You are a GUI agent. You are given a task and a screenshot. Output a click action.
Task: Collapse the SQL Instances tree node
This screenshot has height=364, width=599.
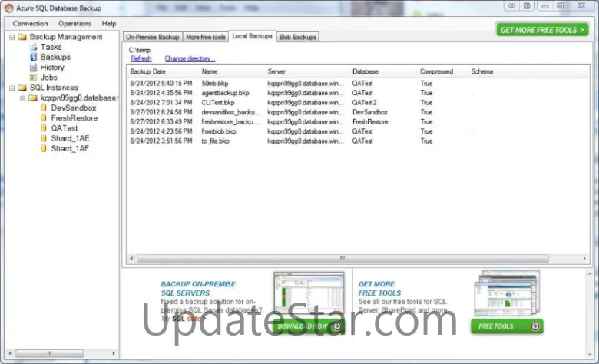(x=12, y=88)
